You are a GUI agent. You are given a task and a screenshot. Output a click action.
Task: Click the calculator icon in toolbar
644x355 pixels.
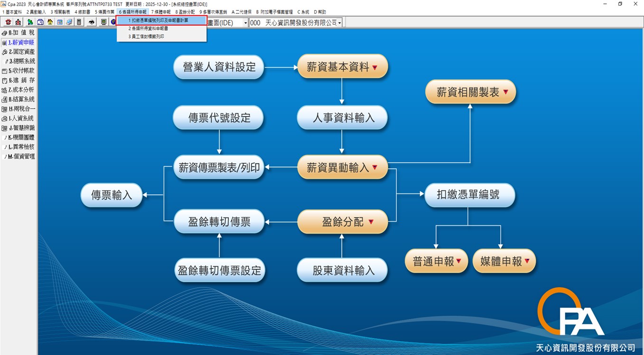coord(79,22)
